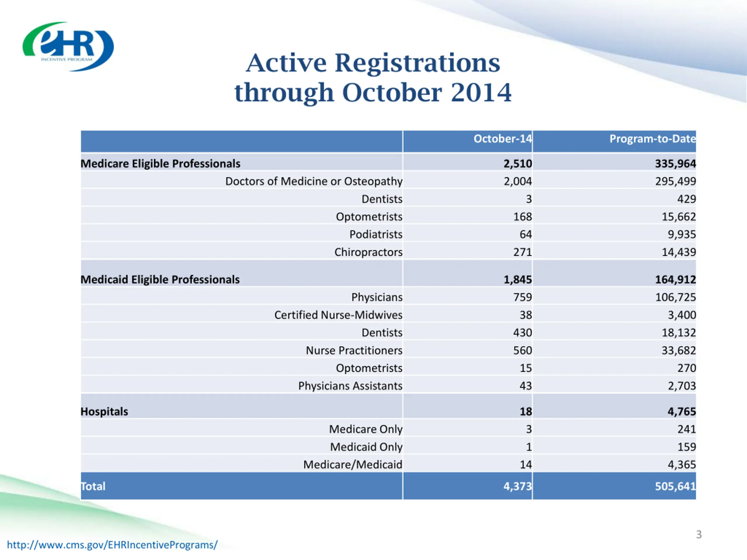Click the value 164,912
Image resolution: width=747 pixels, height=560 pixels.
click(676, 279)
